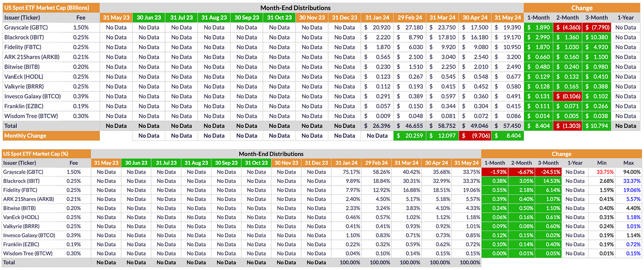Viewport: 644px width, 270px height.
Task: Select Grayscale 1-Month percent change -1.93%
Action: click(495, 172)
